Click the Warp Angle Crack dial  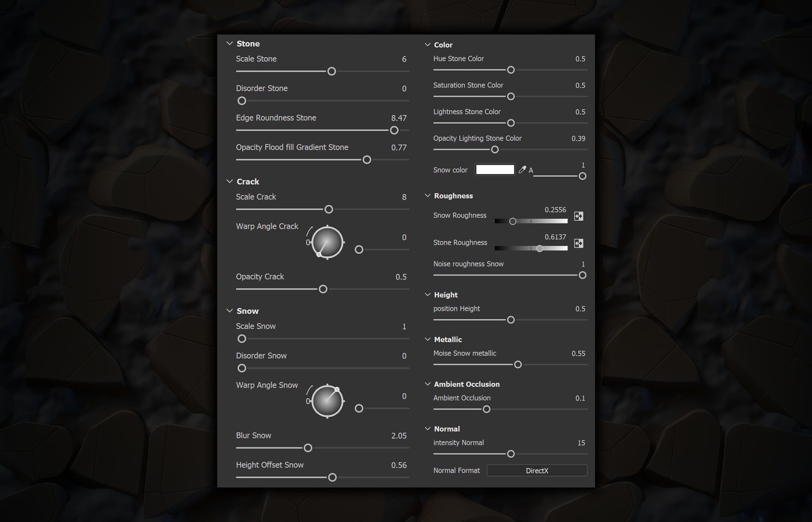pyautogui.click(x=327, y=242)
